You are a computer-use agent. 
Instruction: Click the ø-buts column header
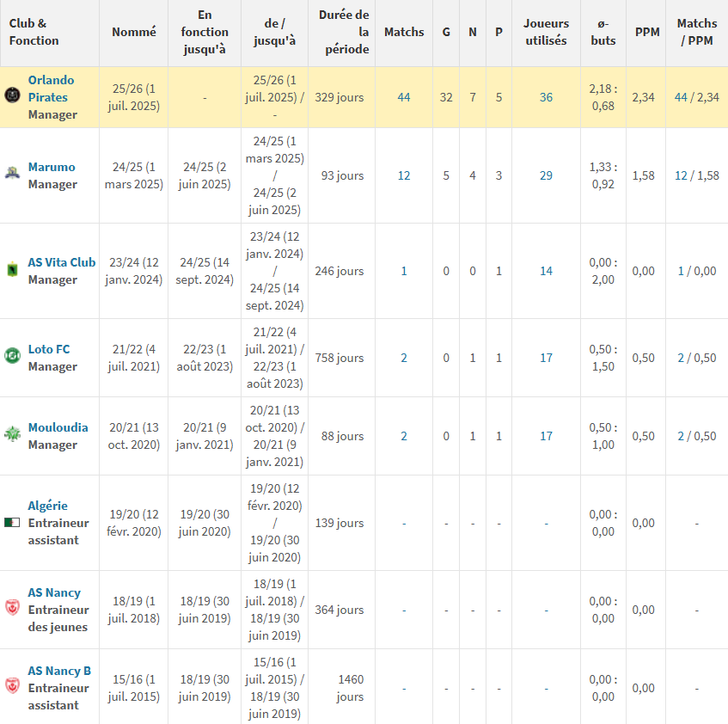(x=603, y=32)
